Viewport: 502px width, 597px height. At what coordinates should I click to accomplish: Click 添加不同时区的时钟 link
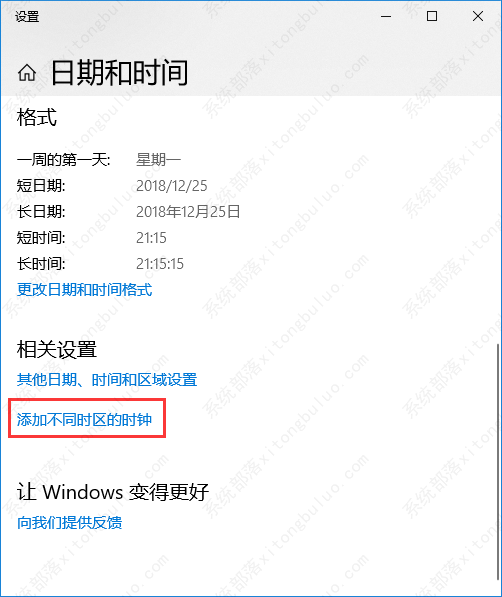84,420
